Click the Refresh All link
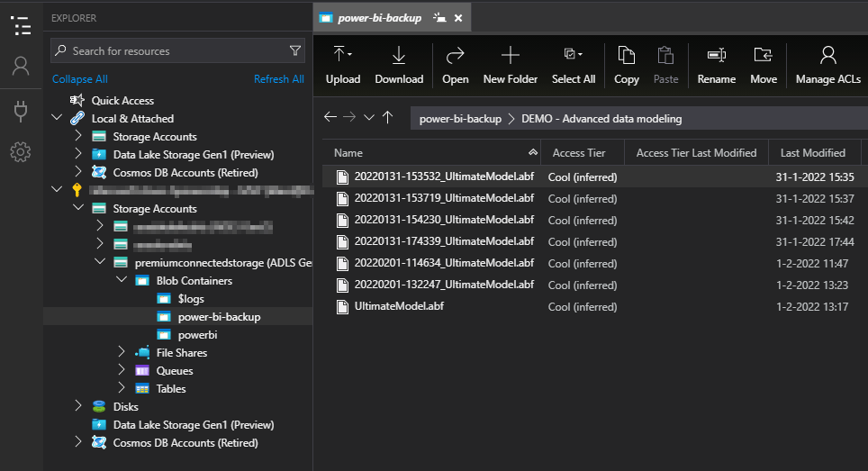 pos(278,79)
